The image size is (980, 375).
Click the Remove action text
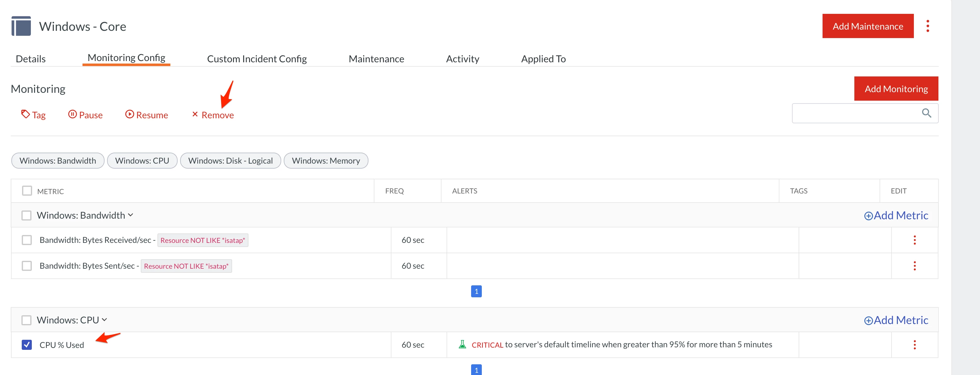pos(218,115)
